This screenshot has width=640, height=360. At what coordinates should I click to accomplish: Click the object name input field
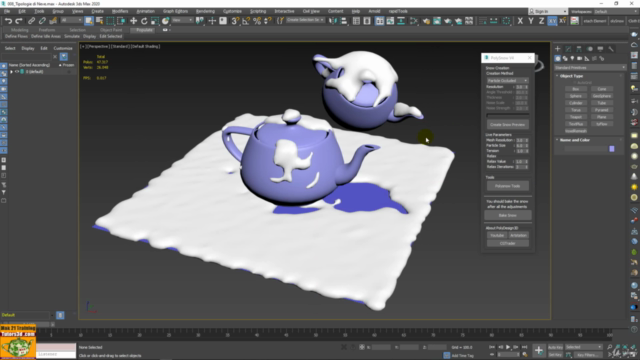coord(586,149)
